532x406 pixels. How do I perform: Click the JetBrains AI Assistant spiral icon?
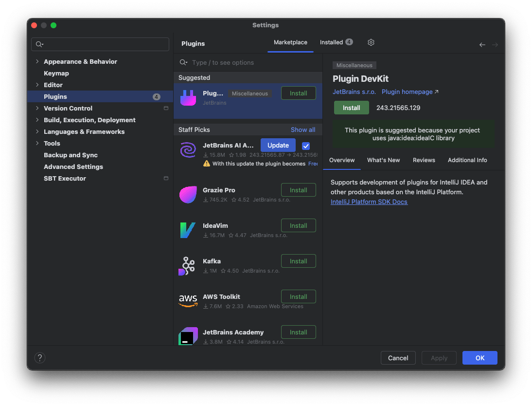click(188, 150)
